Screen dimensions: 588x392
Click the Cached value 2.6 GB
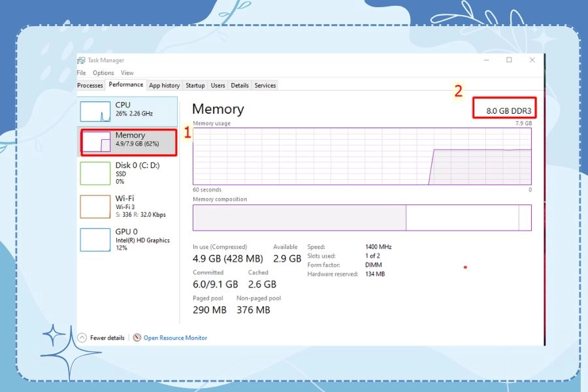pyautogui.click(x=262, y=284)
